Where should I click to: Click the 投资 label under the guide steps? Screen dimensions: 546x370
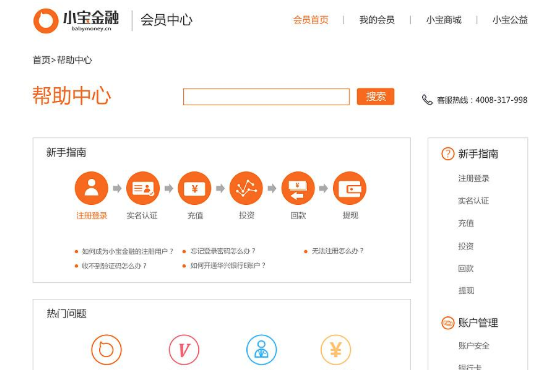click(247, 215)
